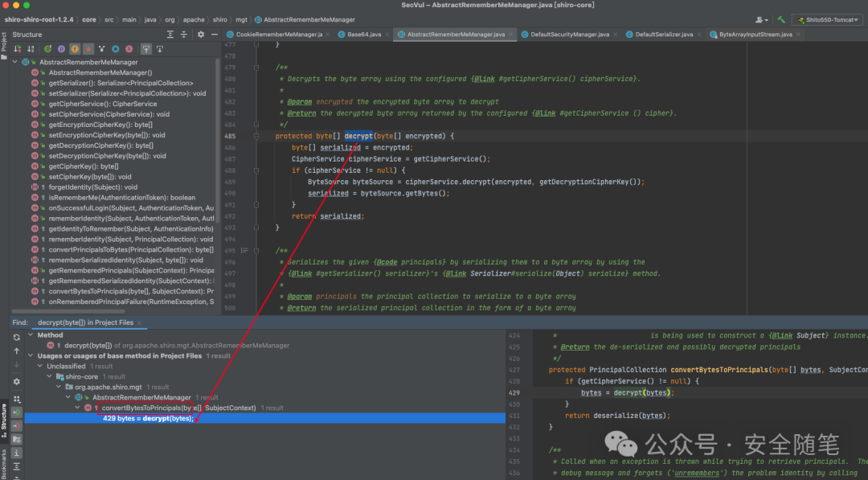Open the Project tool window stripe
Viewport: 868px width, 480px height.
4,45
